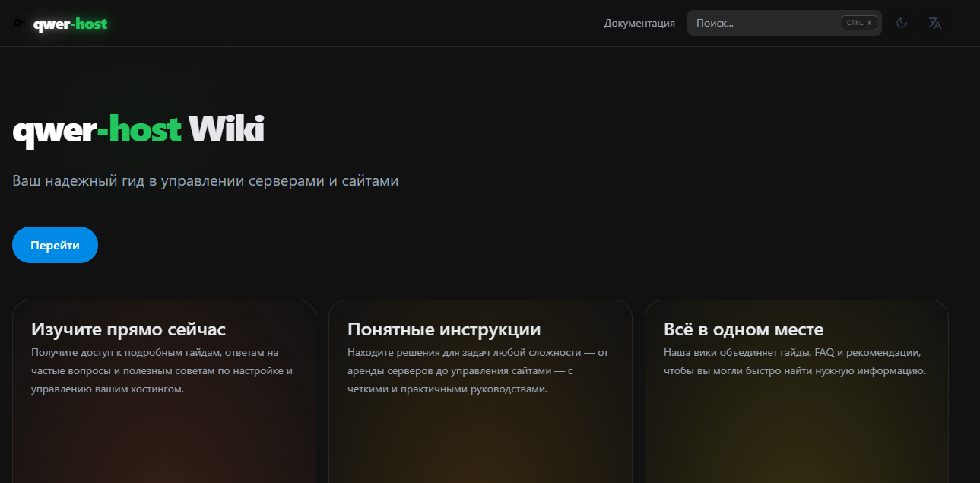Click the CTRL K shortcut badge
The width and height of the screenshot is (980, 483).
[858, 22]
